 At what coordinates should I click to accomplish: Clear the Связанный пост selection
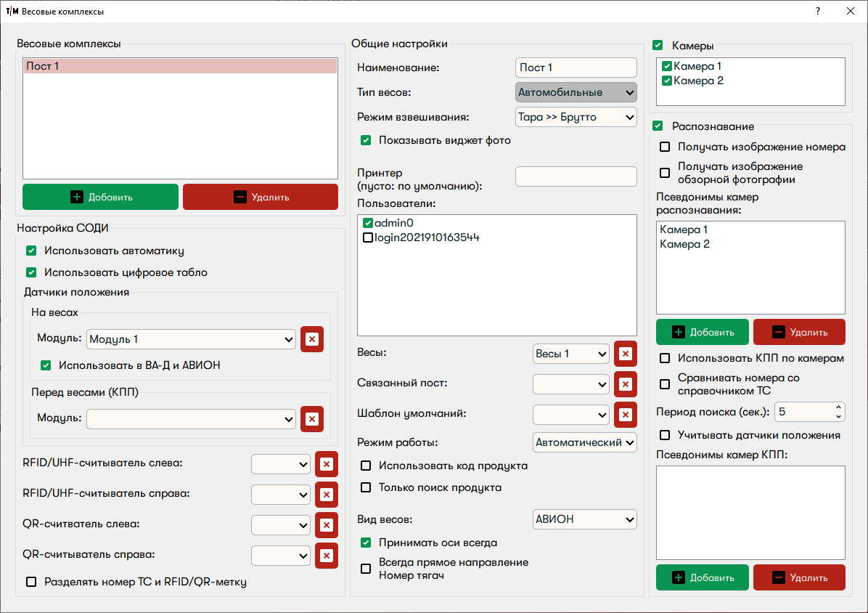(625, 384)
